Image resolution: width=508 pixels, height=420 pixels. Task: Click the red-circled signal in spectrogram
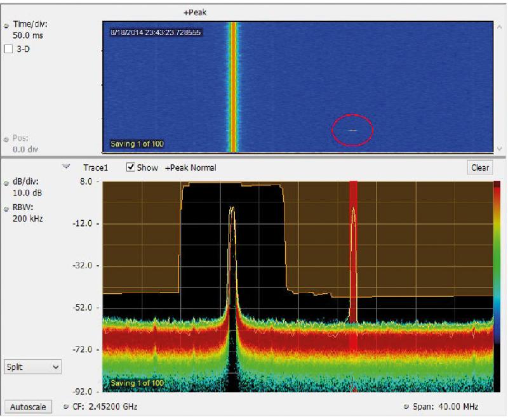tap(353, 129)
